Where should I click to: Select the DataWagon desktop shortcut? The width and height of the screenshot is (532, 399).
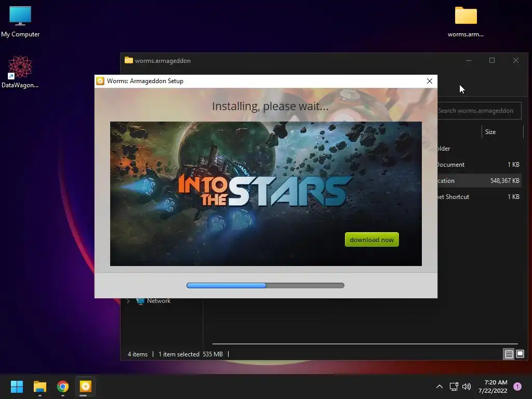point(20,72)
